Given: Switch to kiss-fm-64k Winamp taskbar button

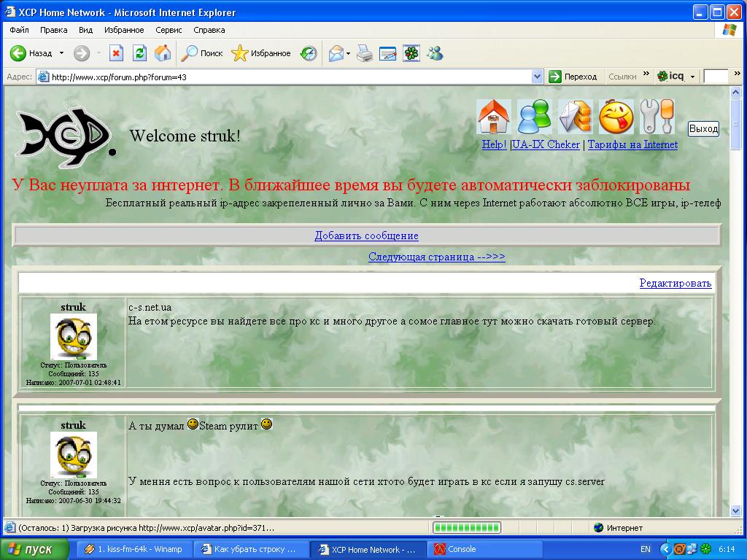Looking at the screenshot, I should 134,549.
